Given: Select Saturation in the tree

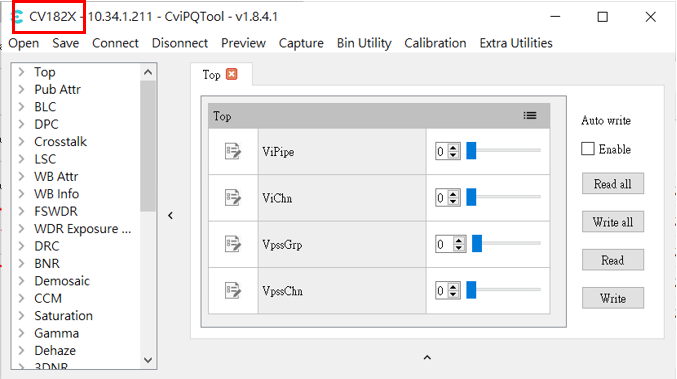Looking at the screenshot, I should pos(63,316).
